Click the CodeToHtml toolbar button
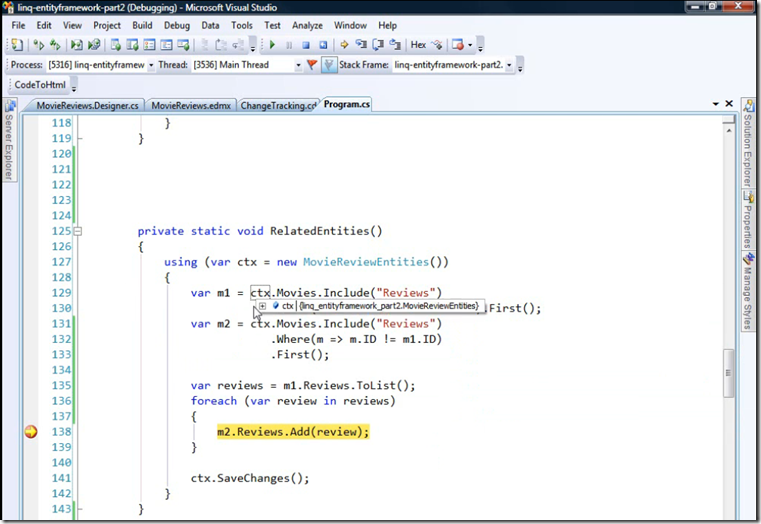 40,85
